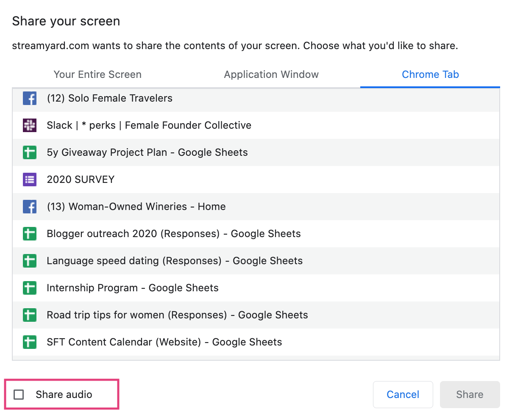Choose Internship Program - Google Sheets entry
Image resolution: width=512 pixels, height=420 pixels.
(133, 288)
